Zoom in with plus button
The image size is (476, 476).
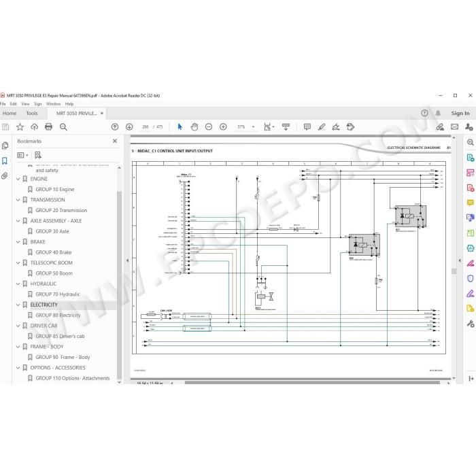click(x=223, y=127)
